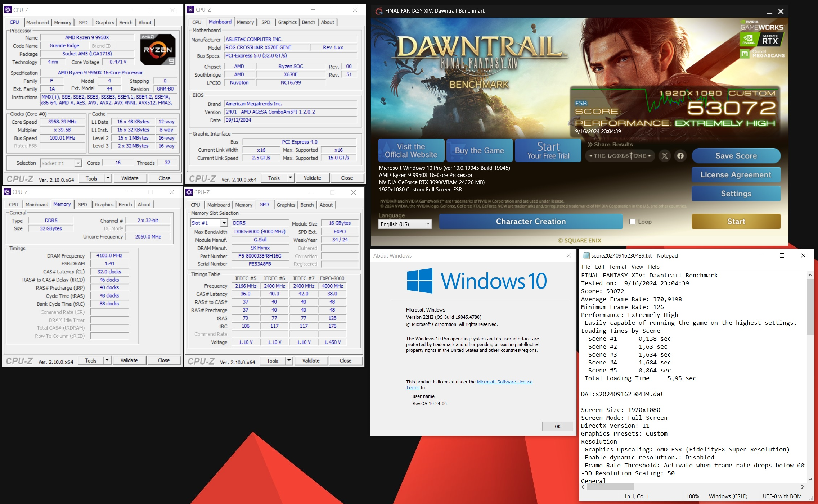Click Close button in Mainboard CPU-Z window
The width and height of the screenshot is (818, 504).
click(x=347, y=178)
